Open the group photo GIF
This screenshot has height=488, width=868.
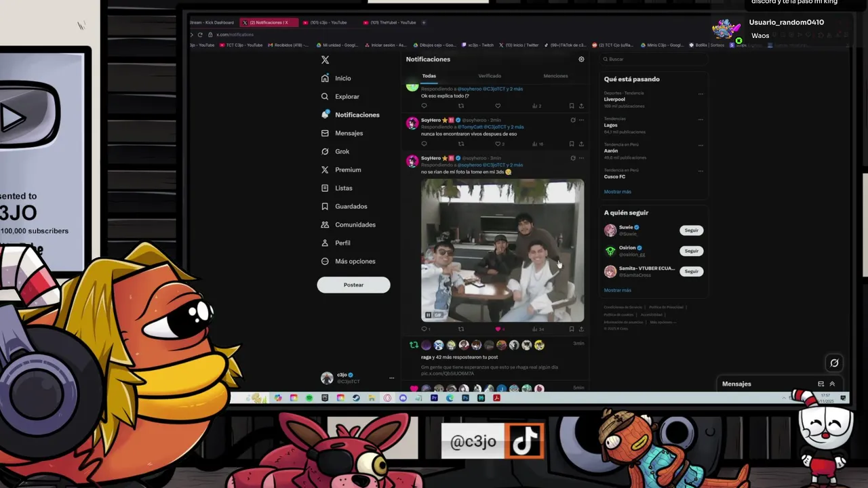point(502,250)
